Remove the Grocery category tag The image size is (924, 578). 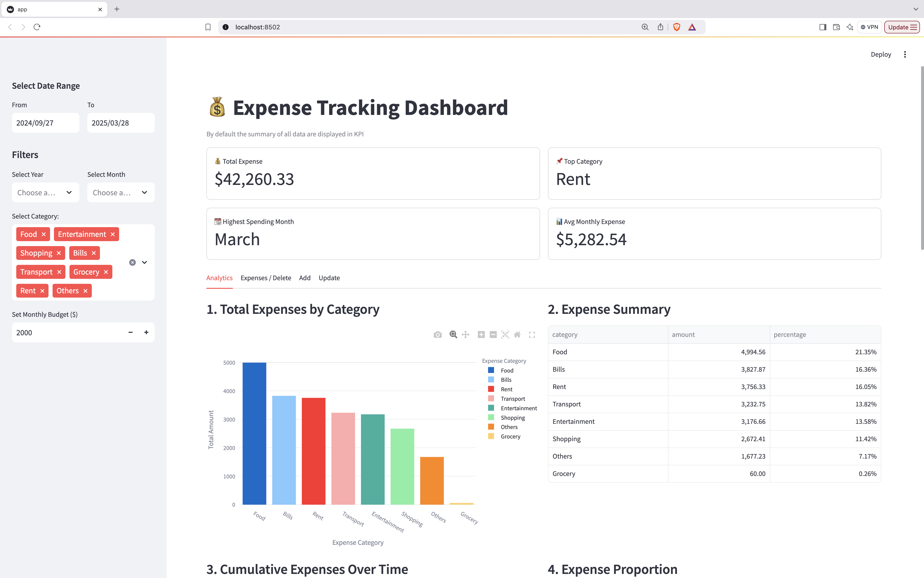tap(106, 272)
